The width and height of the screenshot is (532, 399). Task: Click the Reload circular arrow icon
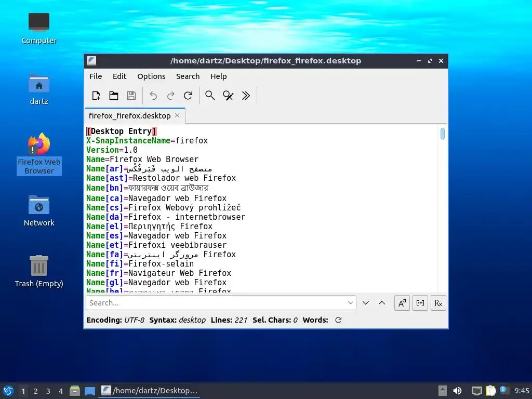tap(188, 96)
